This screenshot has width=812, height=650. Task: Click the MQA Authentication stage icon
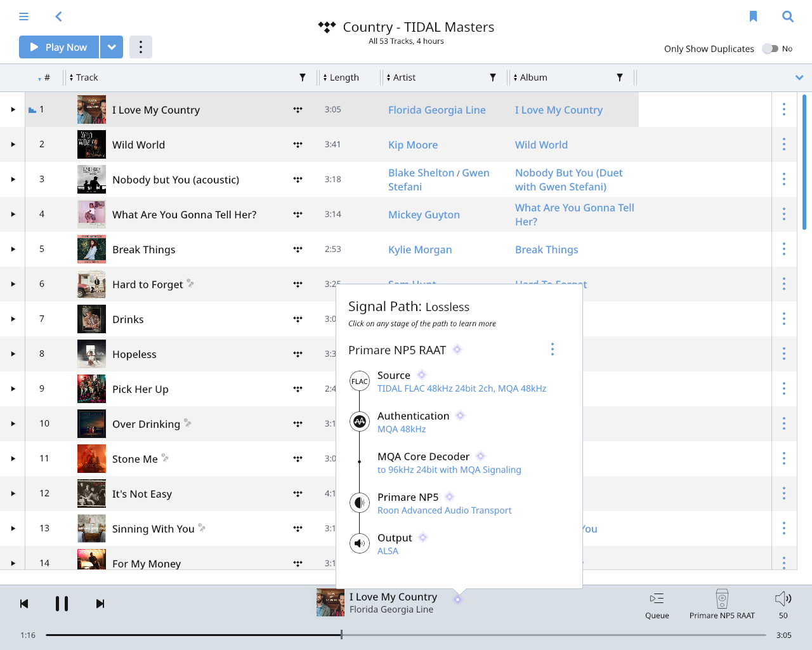(360, 421)
